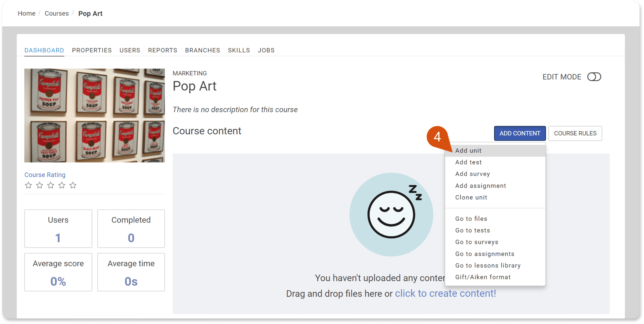The width and height of the screenshot is (644, 324).
Task: Click the second rating star
Action: (40, 185)
